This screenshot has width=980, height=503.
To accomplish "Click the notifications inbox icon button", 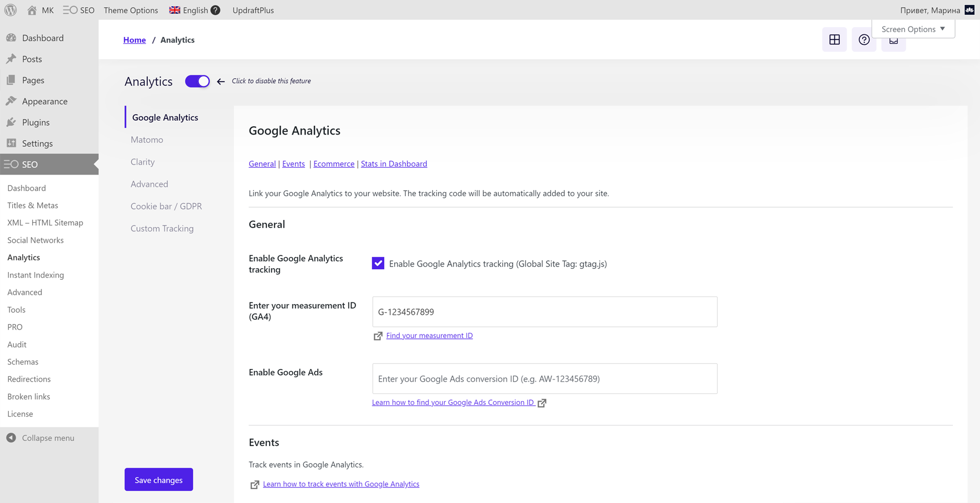I will (894, 41).
